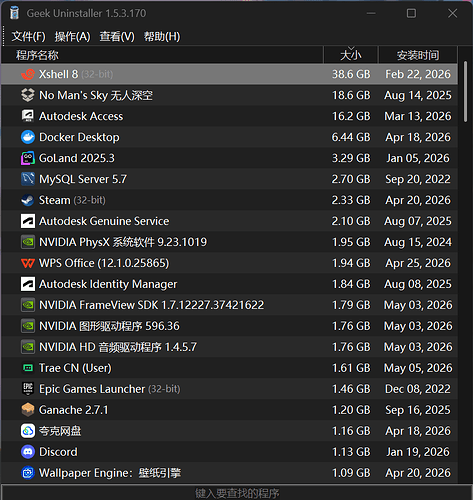Screen dimensions: 473x500
Task: Click the 18.6 GB size value
Action: (351, 95)
